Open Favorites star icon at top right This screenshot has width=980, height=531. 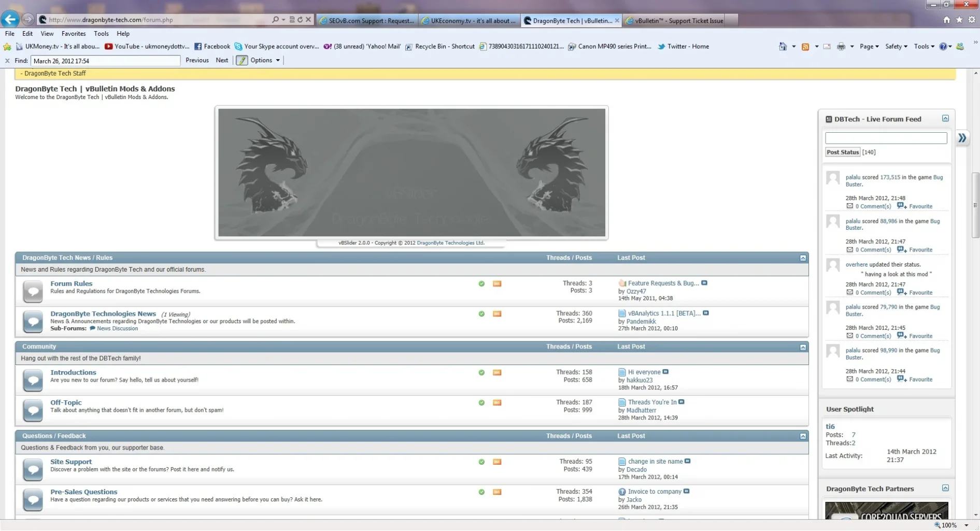coord(959,20)
